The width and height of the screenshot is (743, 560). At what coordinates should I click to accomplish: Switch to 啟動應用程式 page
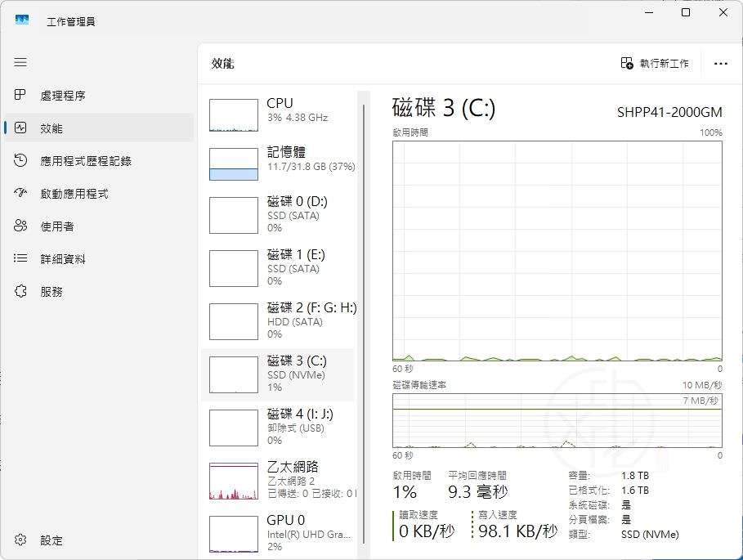(x=99, y=193)
